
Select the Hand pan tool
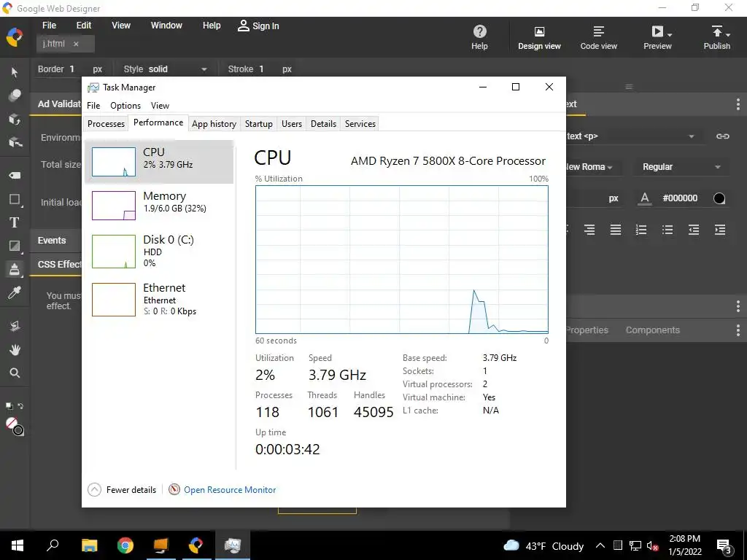(15, 350)
